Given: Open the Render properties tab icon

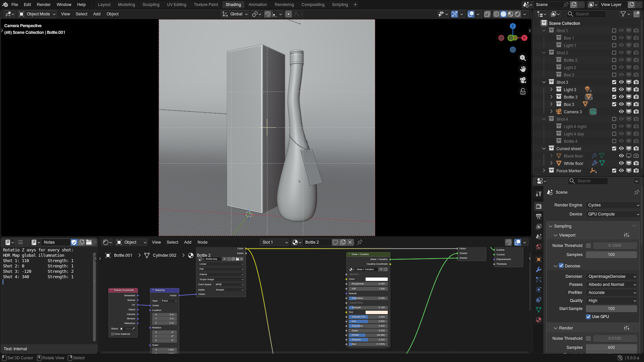Looking at the screenshot, I should click(x=539, y=206).
